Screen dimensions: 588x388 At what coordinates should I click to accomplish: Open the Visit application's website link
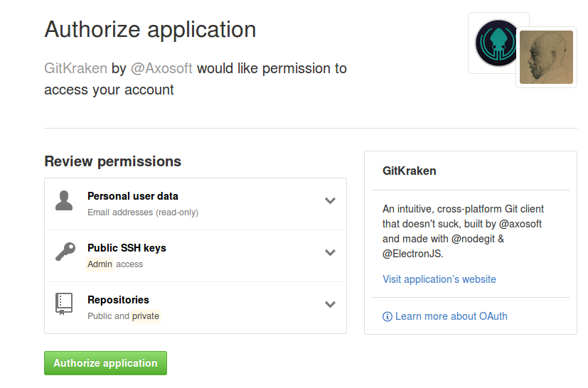coord(439,279)
